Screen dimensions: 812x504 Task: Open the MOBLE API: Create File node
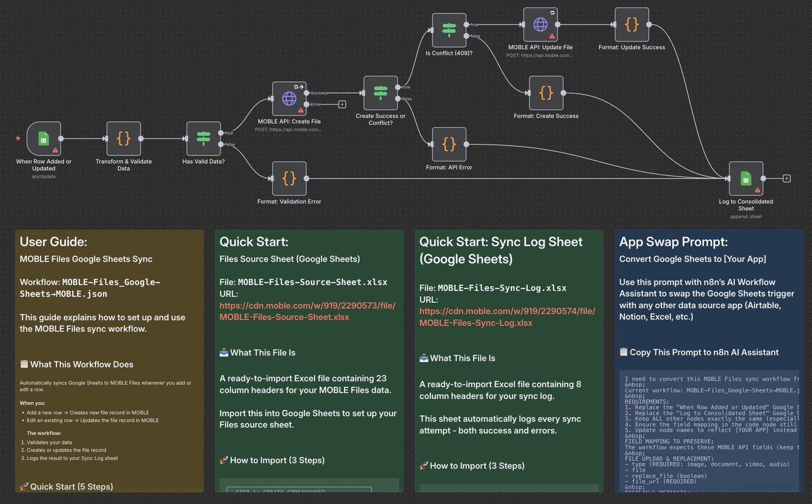click(x=289, y=99)
